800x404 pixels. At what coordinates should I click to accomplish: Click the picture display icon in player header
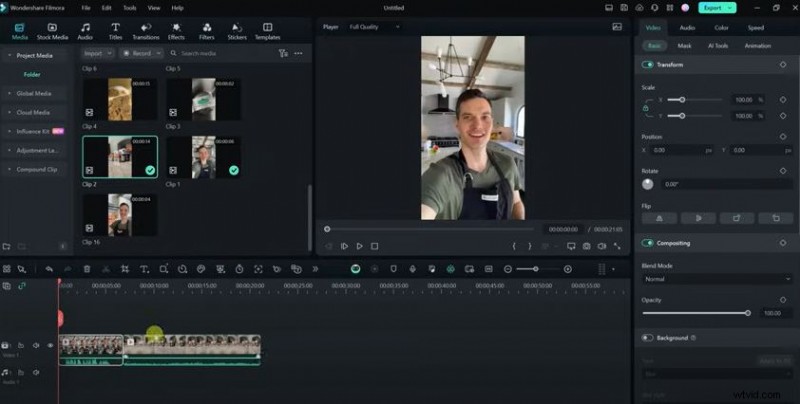pos(617,27)
